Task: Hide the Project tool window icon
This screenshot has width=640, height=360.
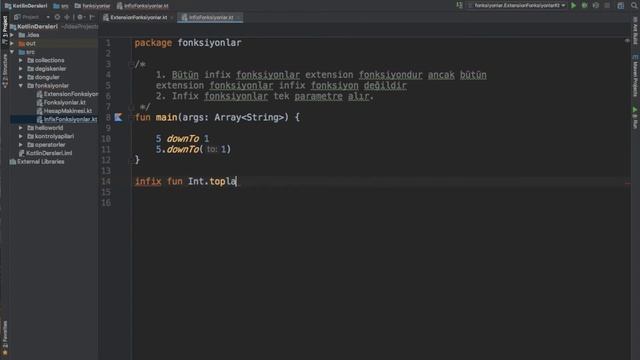Action: 92,17
